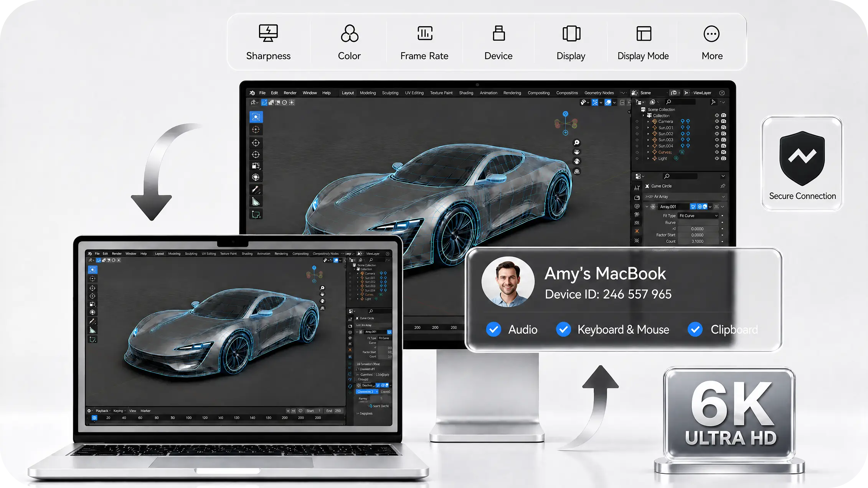Click the pan hand viewport button on the monitor

point(576,152)
